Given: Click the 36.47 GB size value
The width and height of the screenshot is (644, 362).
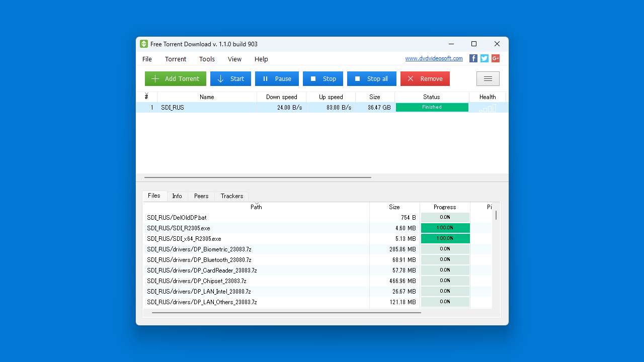Looking at the screenshot, I should [379, 108].
